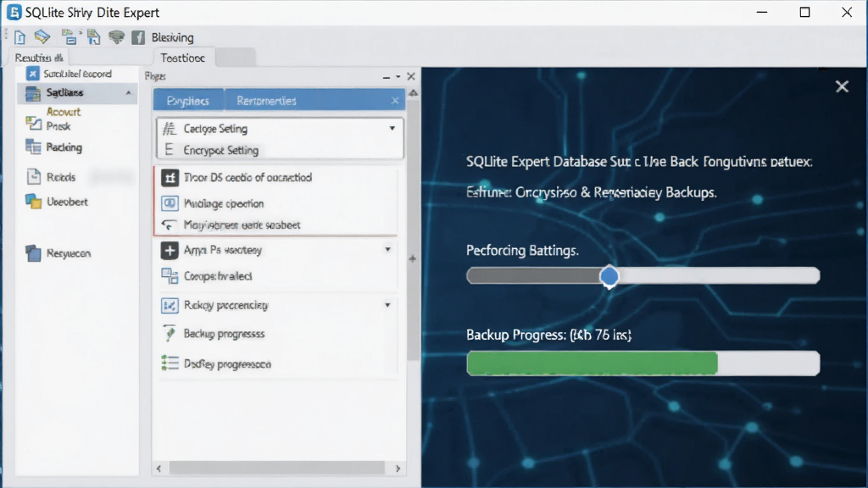Select the Suraluleaf Eaoord sidebar item
The image size is (868, 488).
pos(77,74)
